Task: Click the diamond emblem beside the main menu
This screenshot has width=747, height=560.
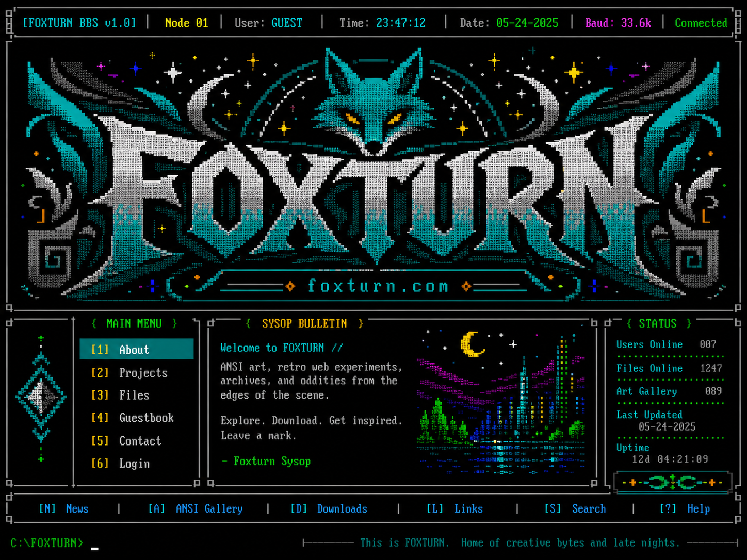Action: tap(41, 397)
